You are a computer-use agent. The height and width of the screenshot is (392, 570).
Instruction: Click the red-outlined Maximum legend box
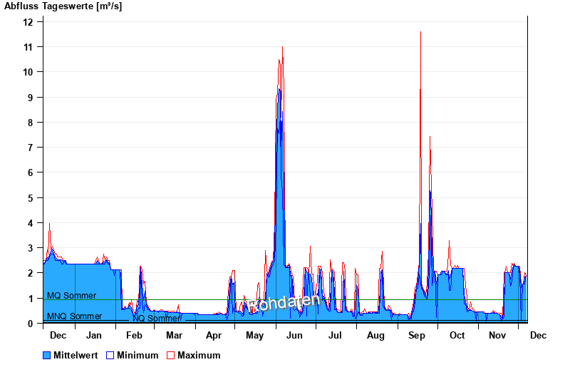click(170, 355)
